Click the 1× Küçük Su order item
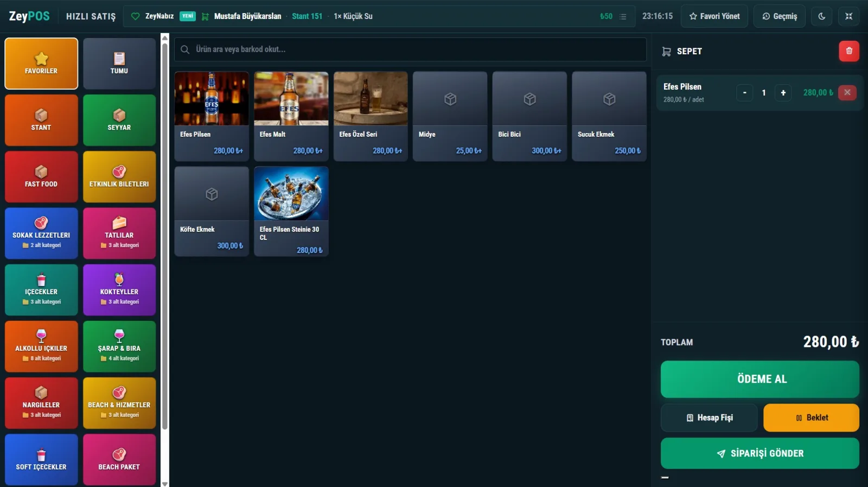The image size is (868, 487). click(353, 16)
